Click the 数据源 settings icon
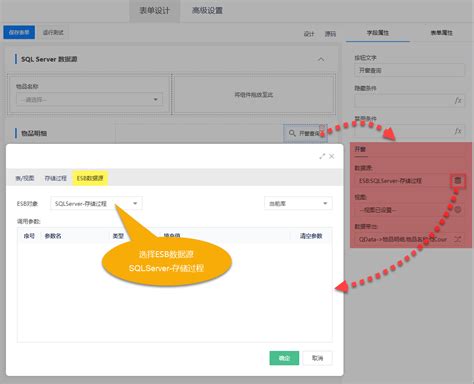This screenshot has height=384, width=474. coord(458,180)
